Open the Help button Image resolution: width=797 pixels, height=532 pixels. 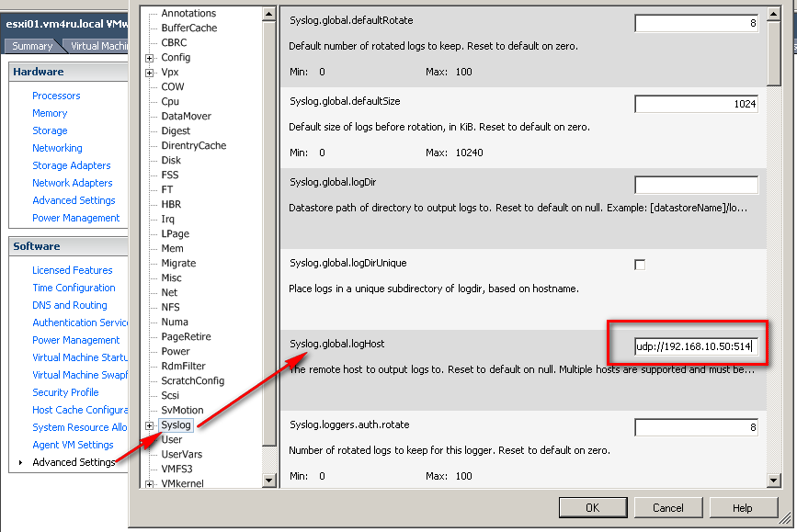pyautogui.click(x=743, y=507)
